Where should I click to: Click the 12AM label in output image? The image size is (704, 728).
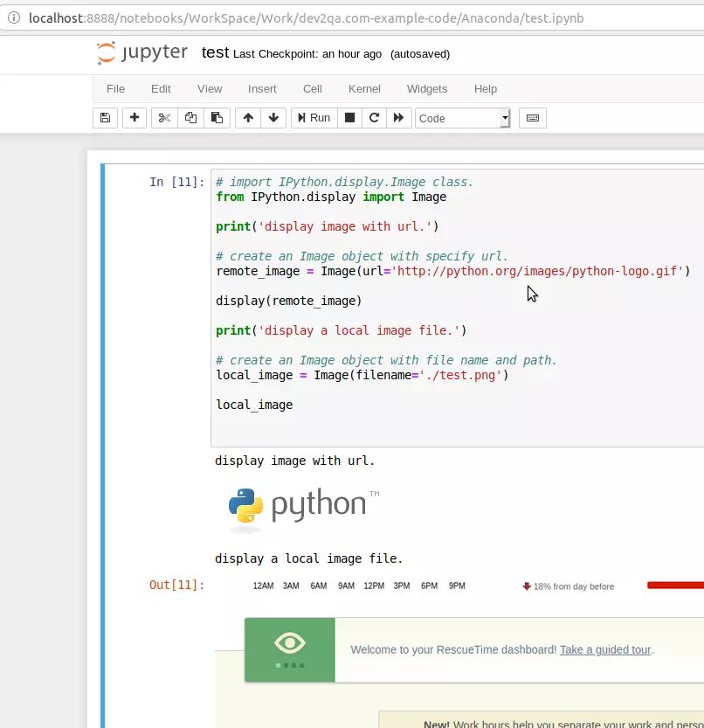(x=263, y=586)
